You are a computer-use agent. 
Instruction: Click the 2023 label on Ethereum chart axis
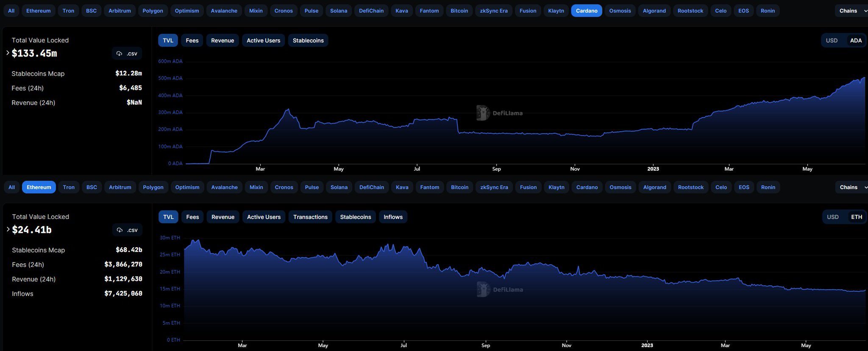(647, 345)
